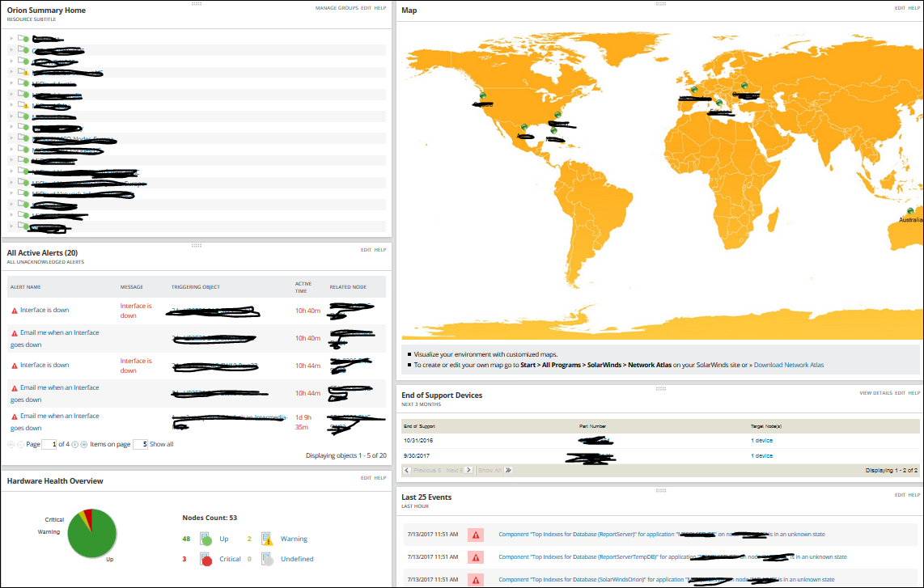Go to previous page of active alerts

tap(20, 444)
